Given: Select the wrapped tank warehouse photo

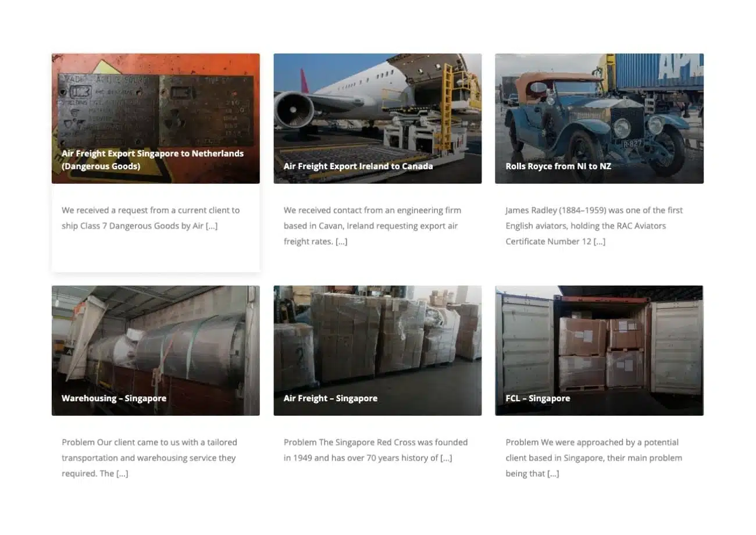Looking at the screenshot, I should [155, 351].
